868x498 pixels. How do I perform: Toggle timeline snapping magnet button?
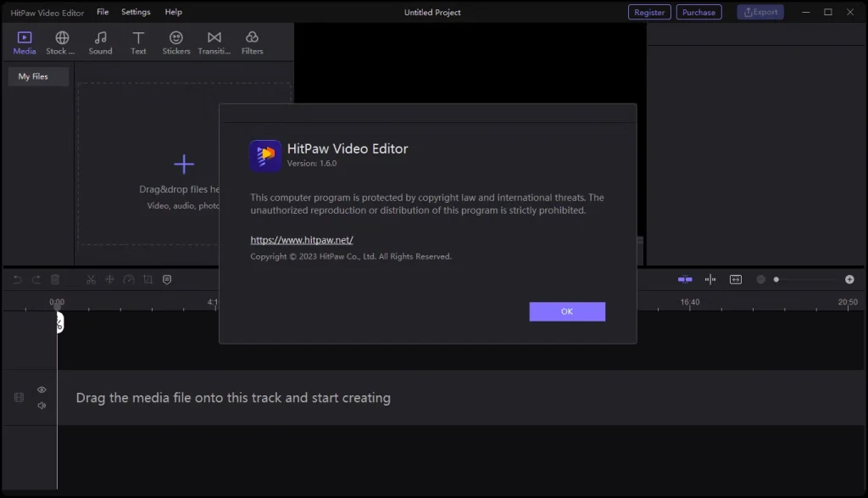(685, 279)
